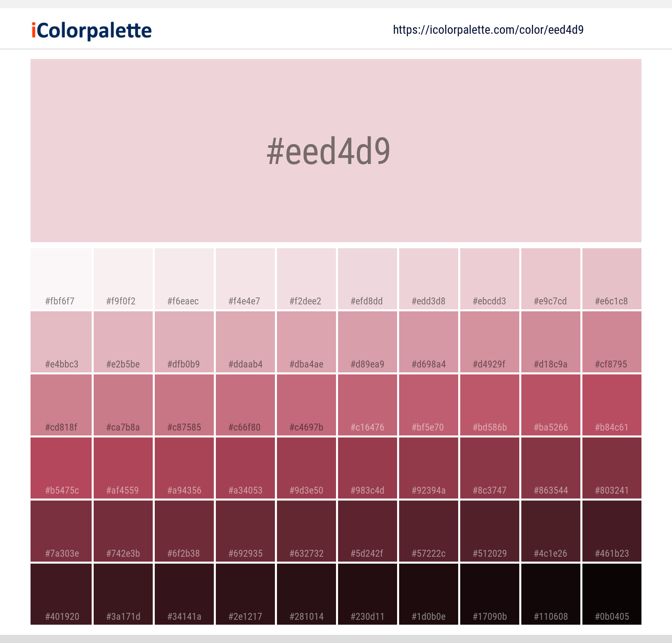Pick the #0b0405 darkest swatch
Screen dimensions: 672x643
tap(612, 594)
